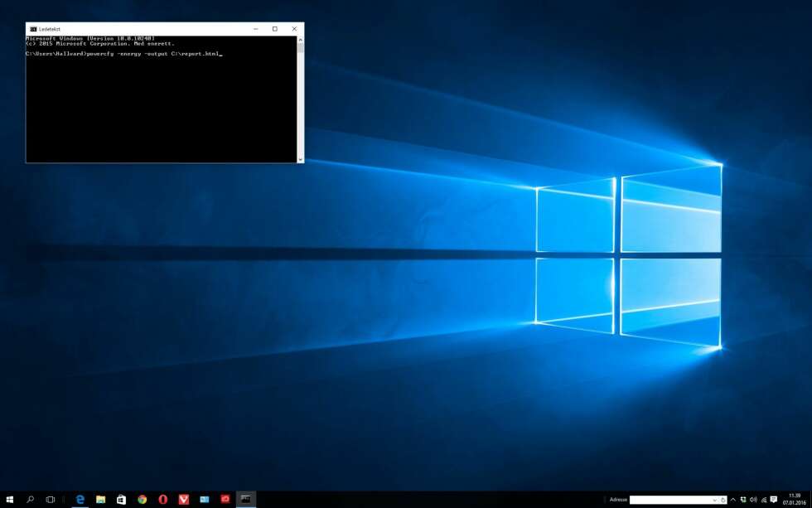Open File Explorer from taskbar
The image size is (812, 508).
(101, 499)
